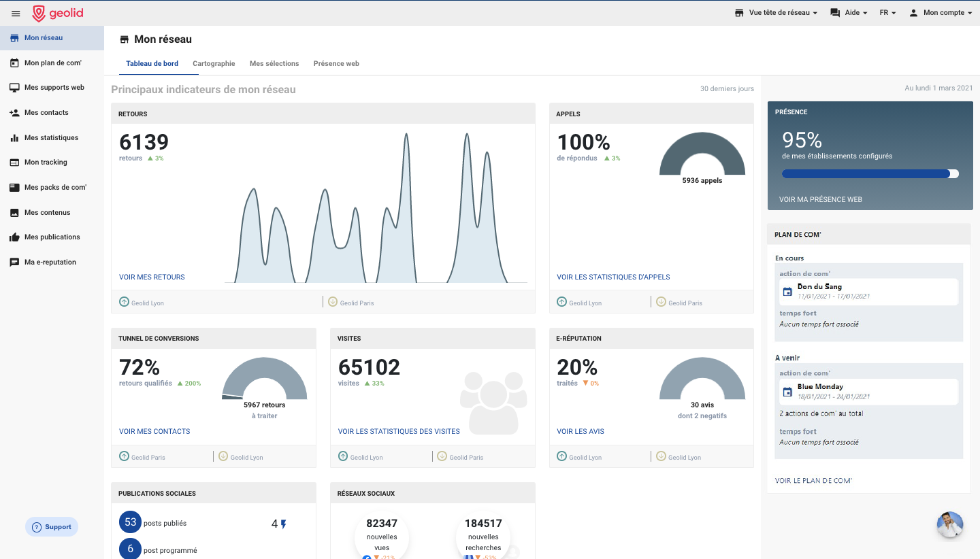Open the hamburger menu icon
Screen dimensions: 980x559
pyautogui.click(x=16, y=13)
